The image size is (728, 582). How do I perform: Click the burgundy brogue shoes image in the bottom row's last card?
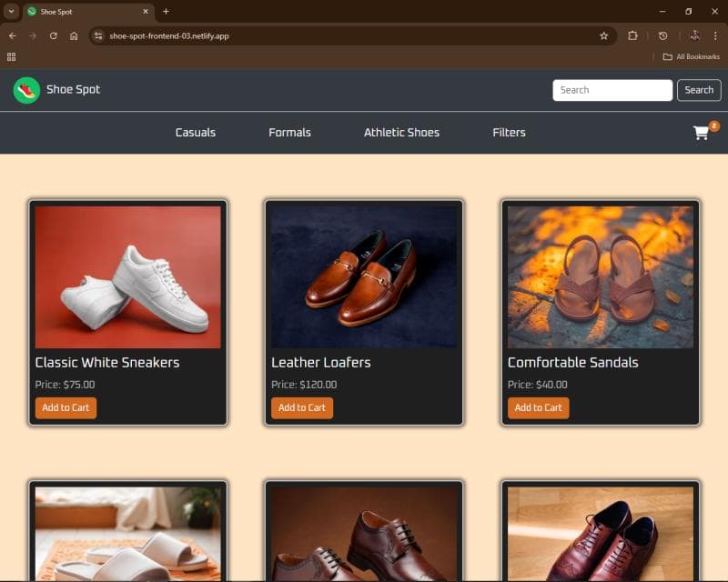[x=601, y=534]
